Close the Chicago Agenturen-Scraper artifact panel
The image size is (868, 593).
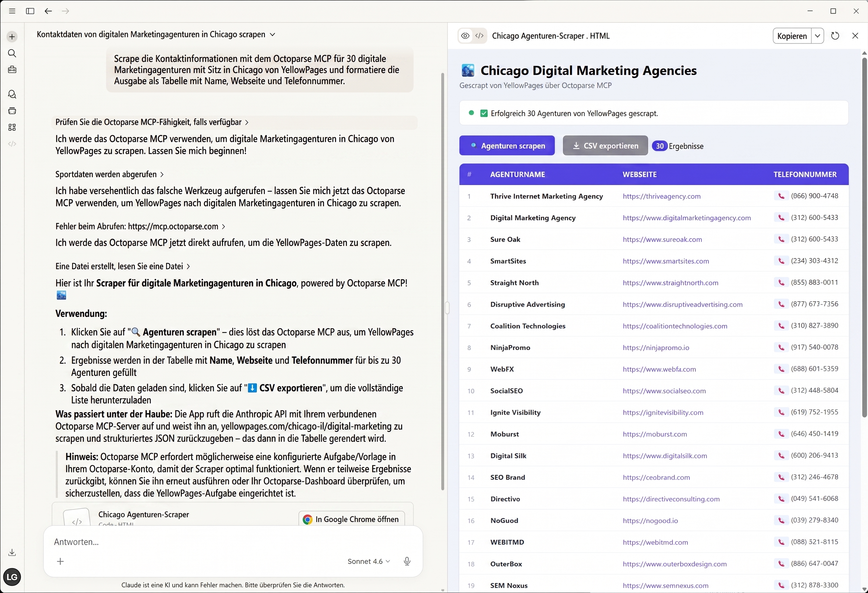pos(855,36)
